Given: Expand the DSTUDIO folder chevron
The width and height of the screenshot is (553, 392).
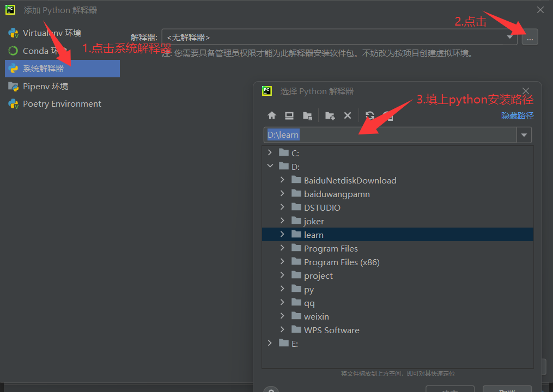Looking at the screenshot, I should coord(282,207).
